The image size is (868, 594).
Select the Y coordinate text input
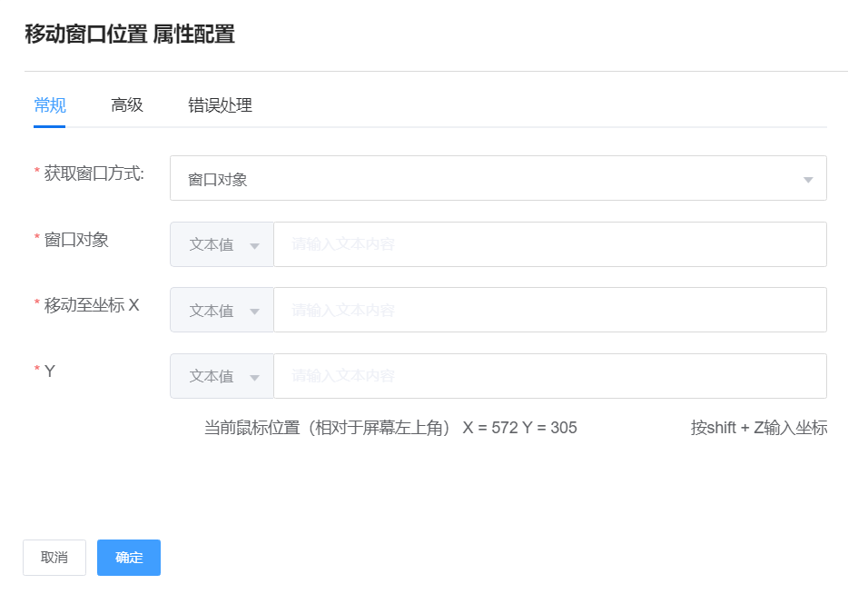pyautogui.click(x=549, y=376)
